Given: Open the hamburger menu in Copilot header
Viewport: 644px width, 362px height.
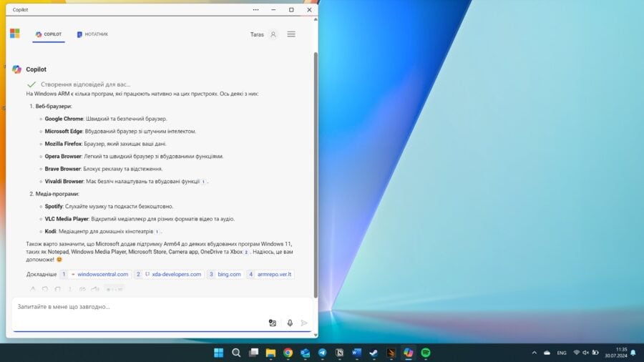Looking at the screenshot, I should [291, 34].
